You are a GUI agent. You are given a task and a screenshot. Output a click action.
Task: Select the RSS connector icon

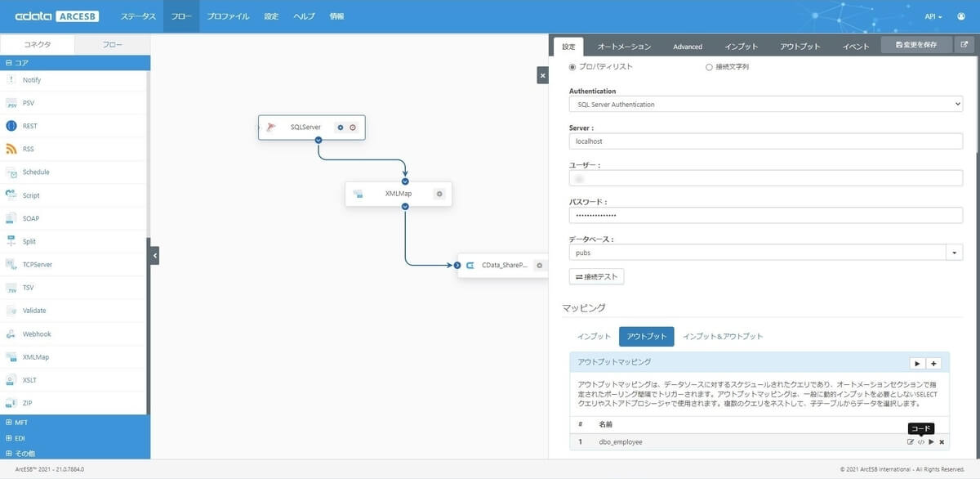[11, 149]
